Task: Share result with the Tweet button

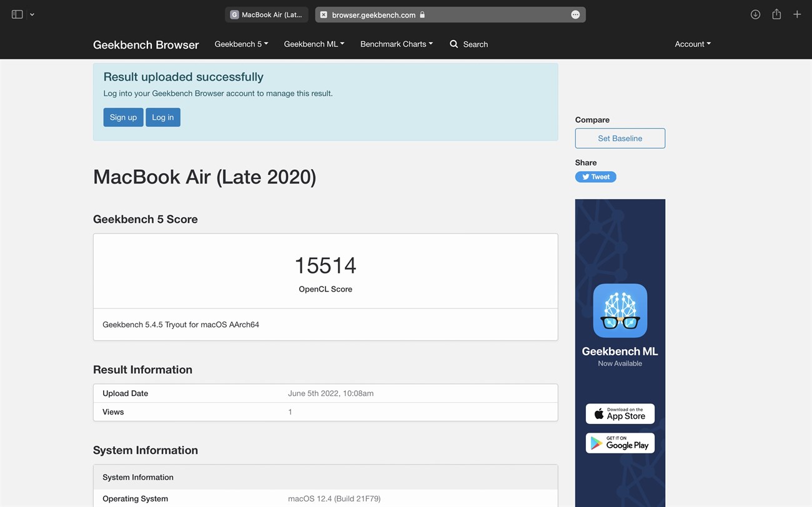Action: pos(596,177)
